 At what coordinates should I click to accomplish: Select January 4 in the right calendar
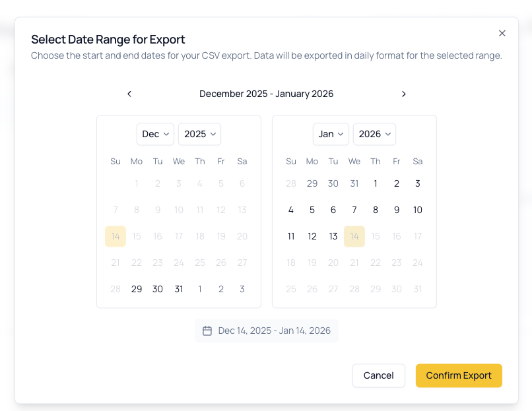tap(291, 210)
